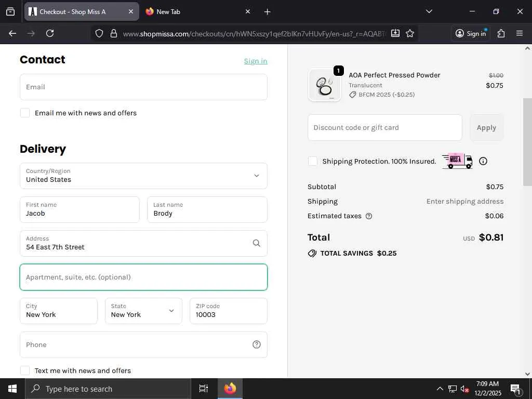Click the Miss A delivery truck image

click(x=457, y=161)
